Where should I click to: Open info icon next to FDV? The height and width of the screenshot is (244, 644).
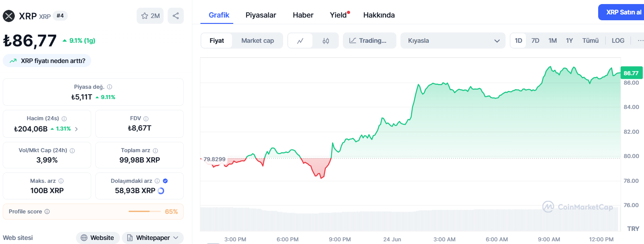(146, 118)
